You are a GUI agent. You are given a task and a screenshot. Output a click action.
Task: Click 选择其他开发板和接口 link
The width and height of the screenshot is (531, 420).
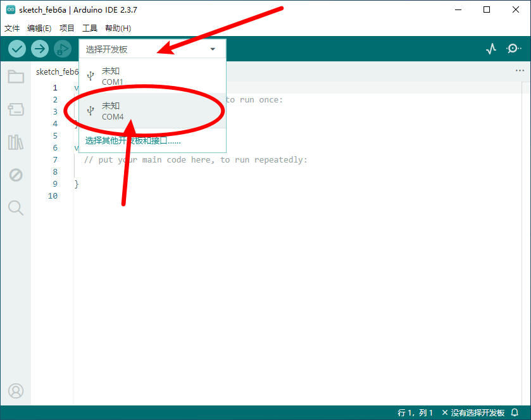133,140
